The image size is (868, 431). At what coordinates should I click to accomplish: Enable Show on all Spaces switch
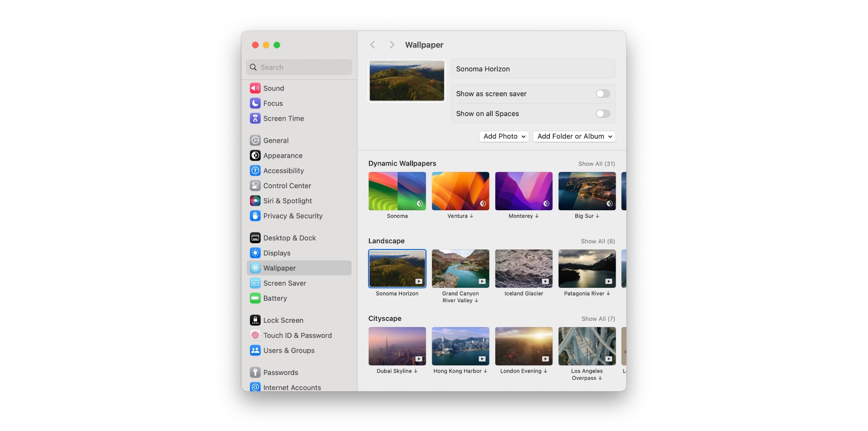pos(603,113)
